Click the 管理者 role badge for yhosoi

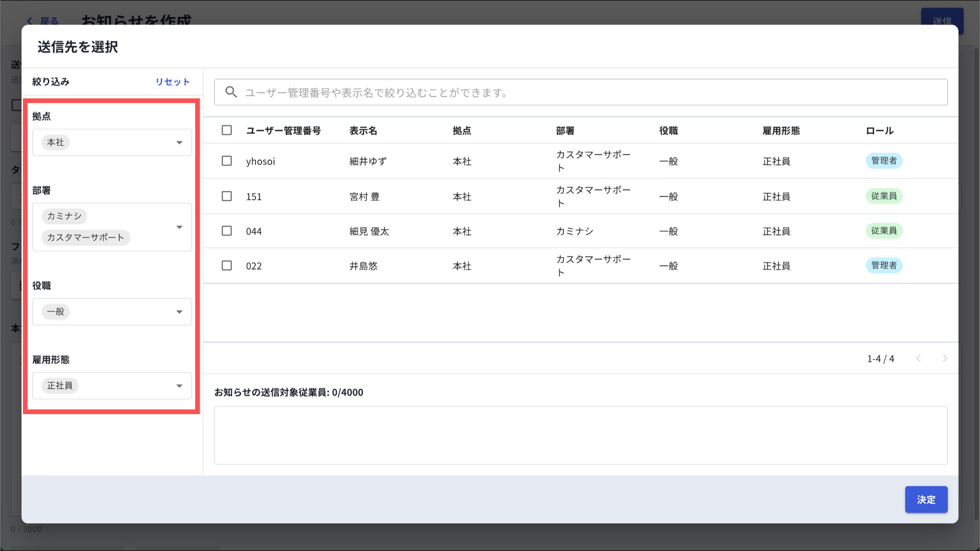pos(883,161)
